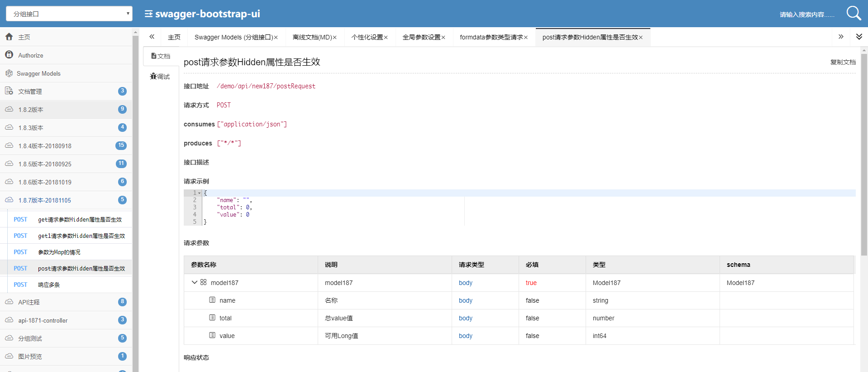Expand the API注释 group
Viewport: 868px width, 372px height.
66,302
